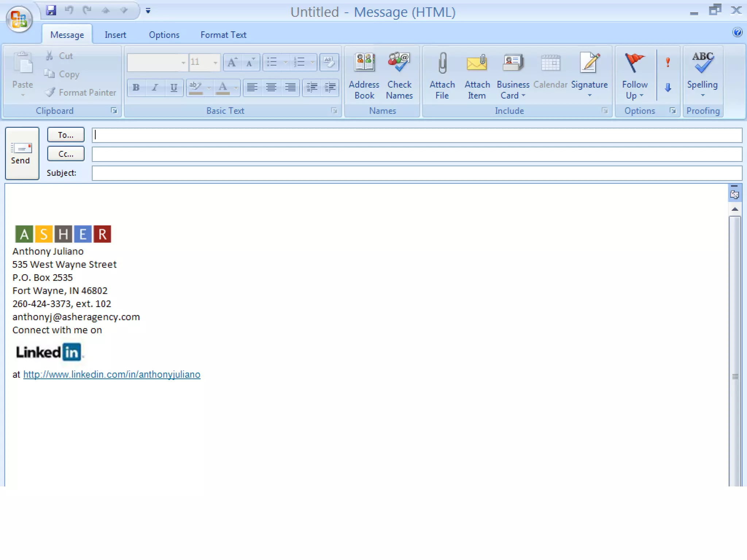This screenshot has width=747, height=560.
Task: Click the Office button logo
Action: (x=19, y=19)
